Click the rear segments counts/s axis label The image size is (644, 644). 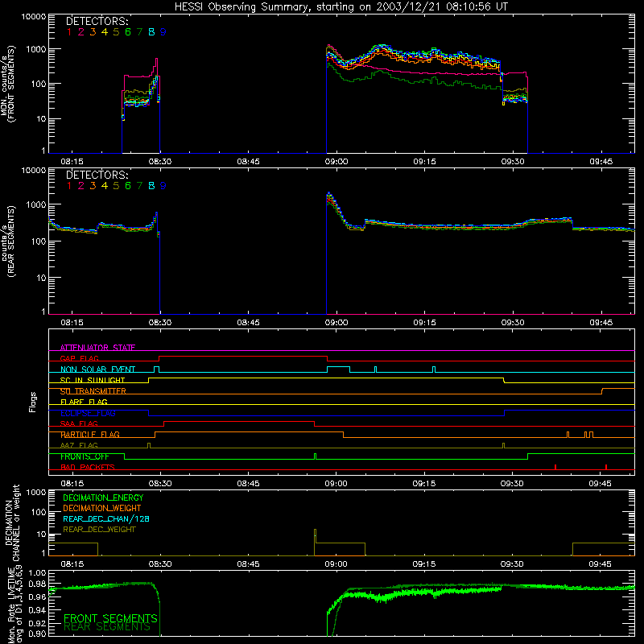tap(7, 241)
